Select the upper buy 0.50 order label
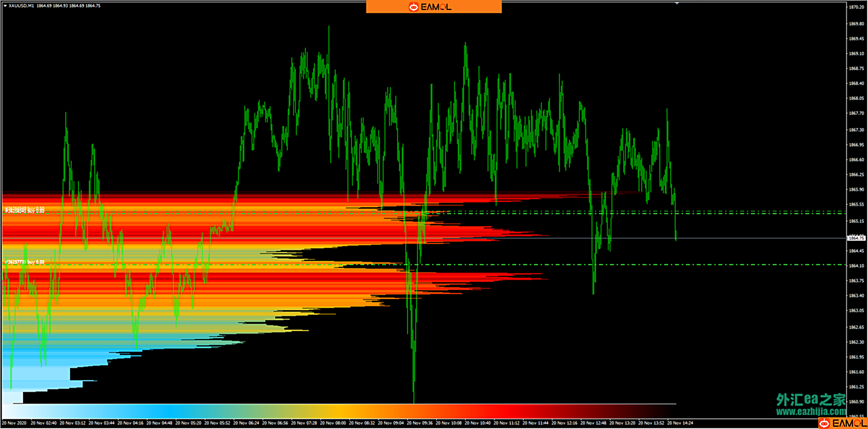The height and width of the screenshot is (429, 868). click(x=25, y=210)
